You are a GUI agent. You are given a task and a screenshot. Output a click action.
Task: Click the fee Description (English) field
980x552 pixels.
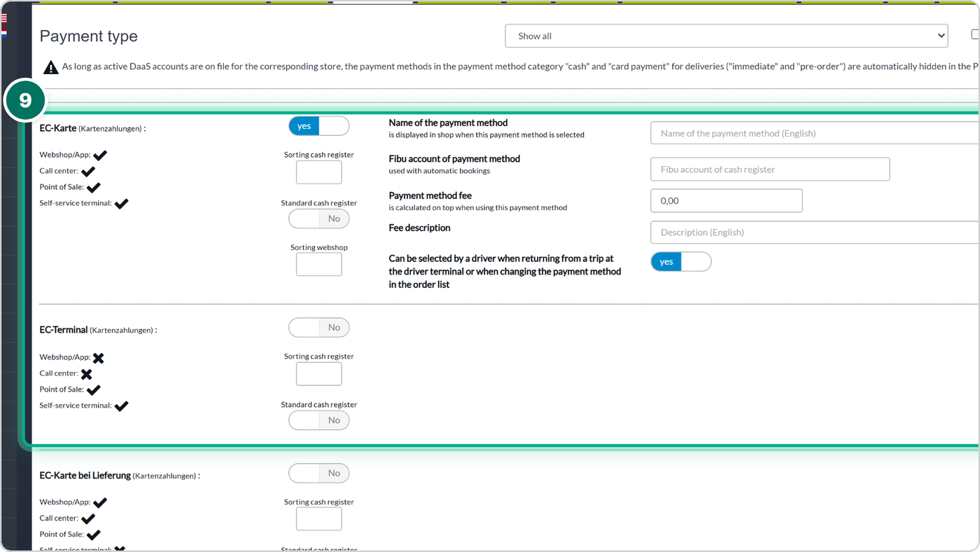point(815,232)
